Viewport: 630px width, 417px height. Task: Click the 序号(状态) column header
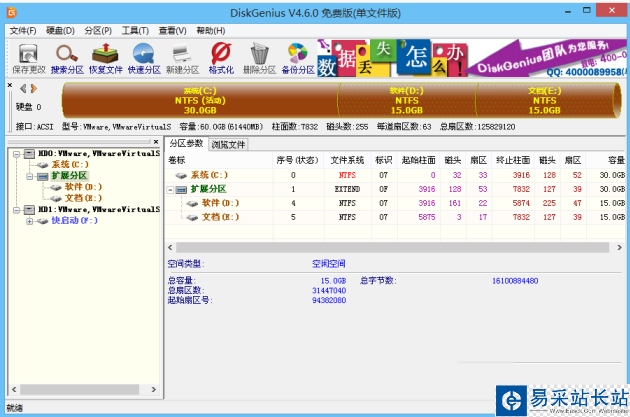298,160
